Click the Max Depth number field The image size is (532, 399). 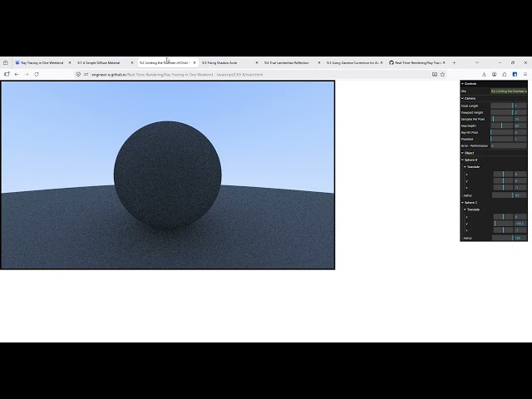coord(520,126)
